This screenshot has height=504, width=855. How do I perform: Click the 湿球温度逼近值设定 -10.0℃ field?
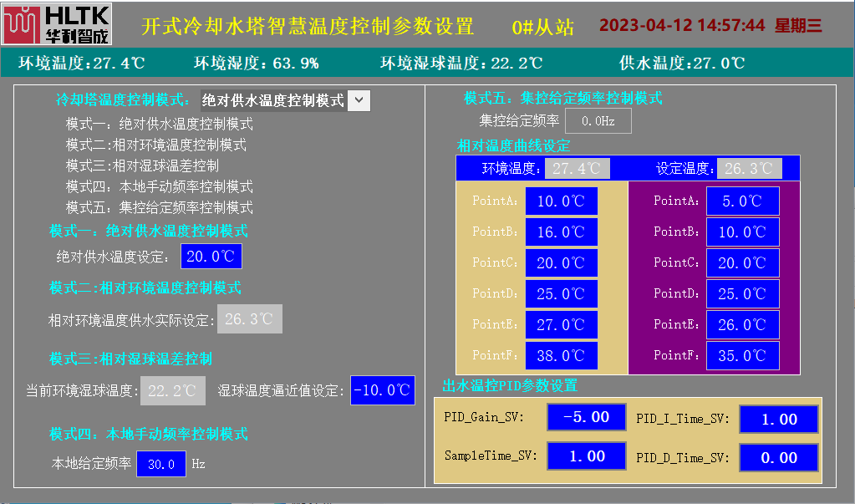382,390
